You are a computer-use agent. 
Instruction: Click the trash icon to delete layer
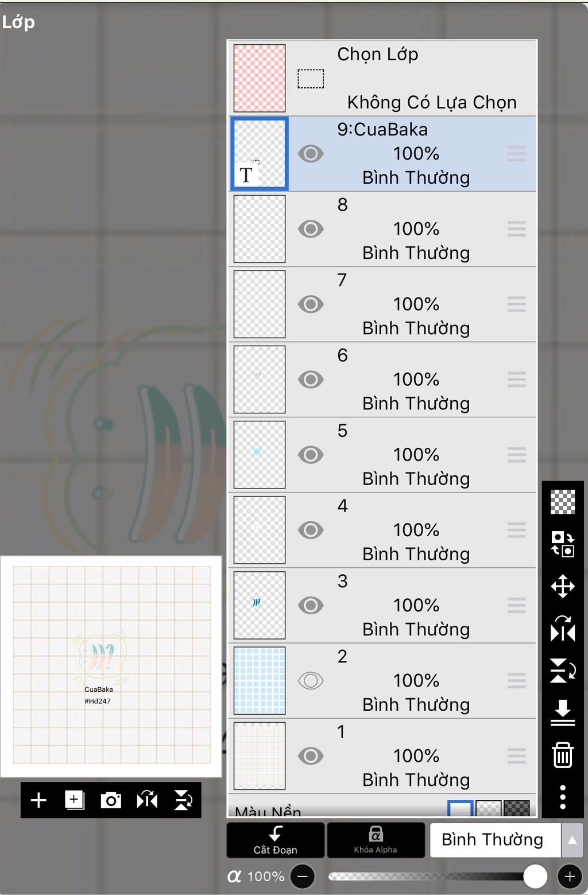(563, 754)
